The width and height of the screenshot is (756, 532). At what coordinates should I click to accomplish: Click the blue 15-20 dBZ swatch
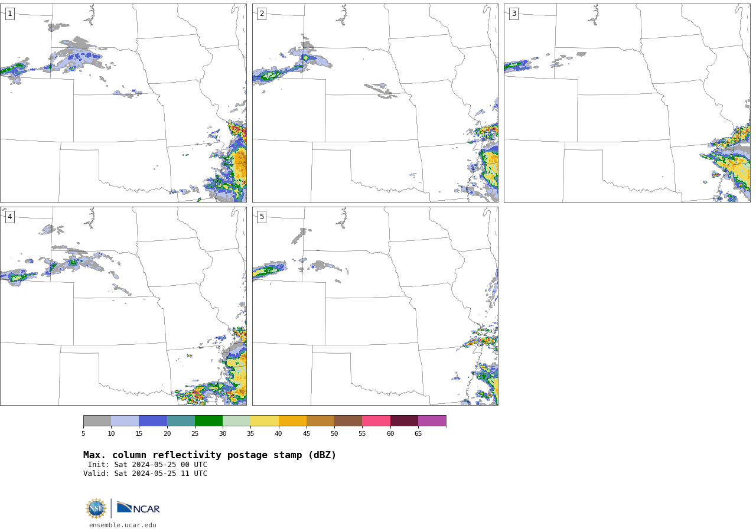(x=153, y=420)
